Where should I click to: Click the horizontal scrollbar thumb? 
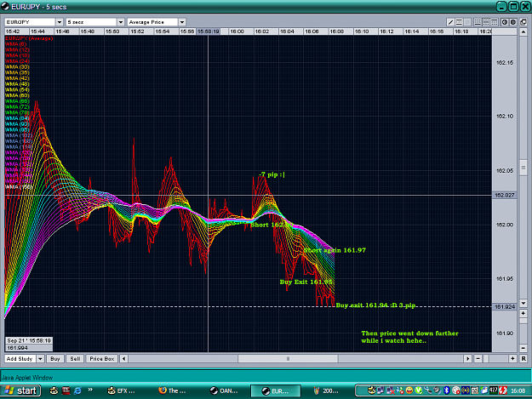pyautogui.click(x=288, y=359)
